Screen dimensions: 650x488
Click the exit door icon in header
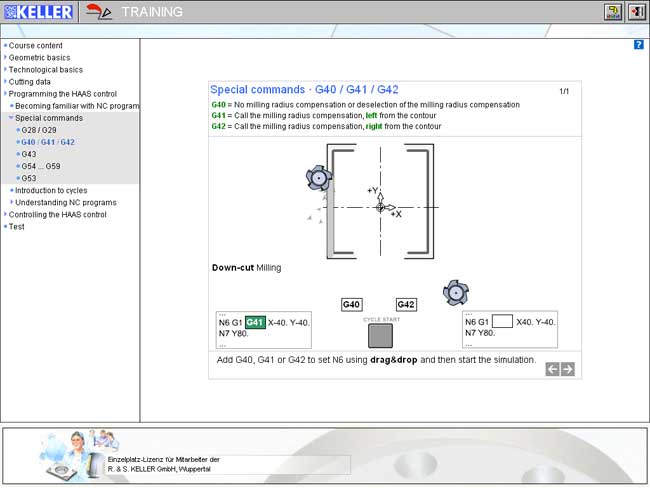637,12
